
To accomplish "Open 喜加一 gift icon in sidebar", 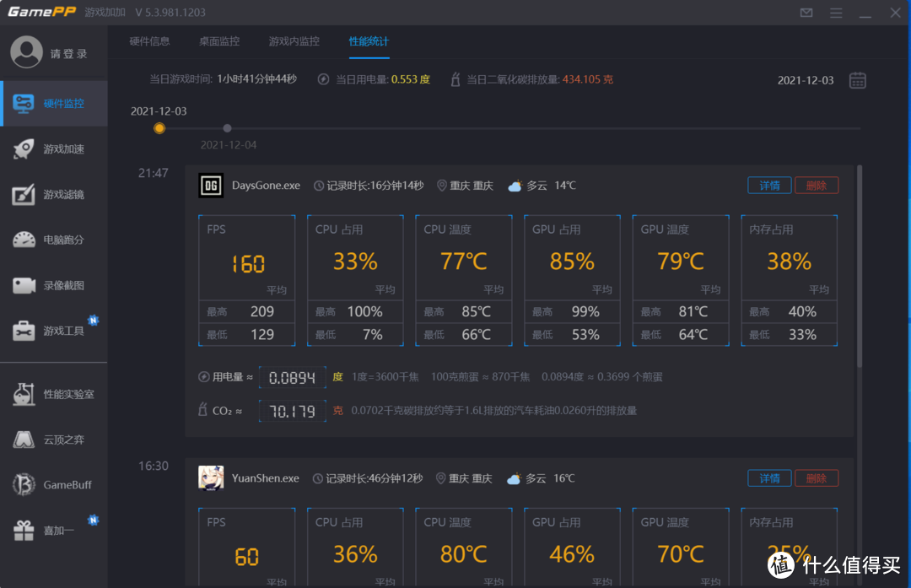I will coord(24,530).
